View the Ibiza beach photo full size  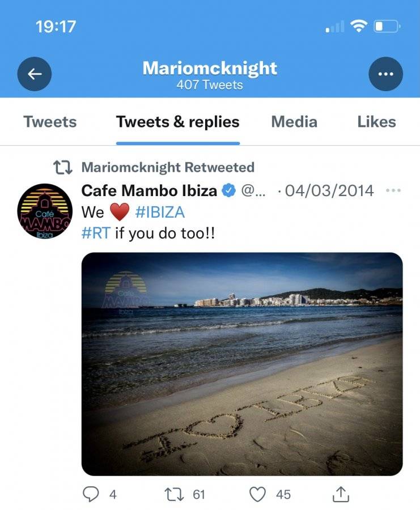(x=242, y=364)
